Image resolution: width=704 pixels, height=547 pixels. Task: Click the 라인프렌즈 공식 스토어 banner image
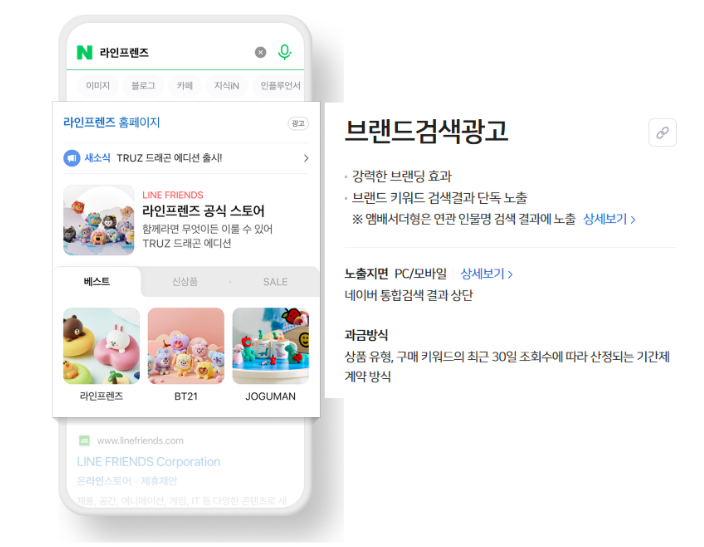click(x=99, y=220)
